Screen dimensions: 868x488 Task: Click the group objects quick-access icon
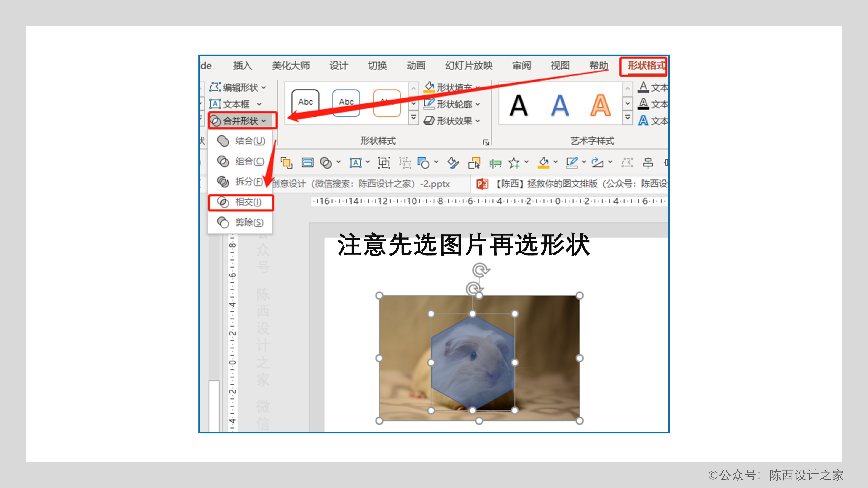coord(384,163)
